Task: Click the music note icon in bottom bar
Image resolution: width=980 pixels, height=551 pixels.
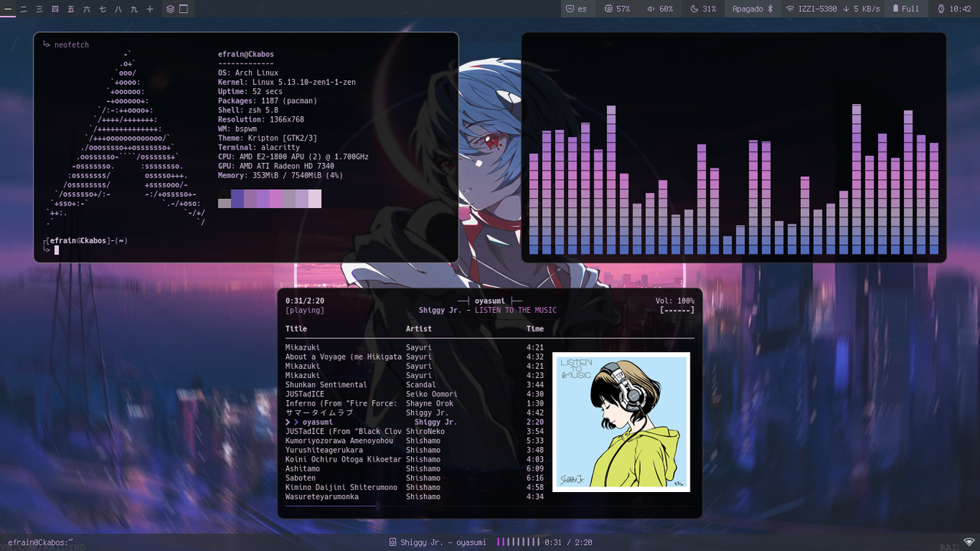Action: click(x=393, y=542)
